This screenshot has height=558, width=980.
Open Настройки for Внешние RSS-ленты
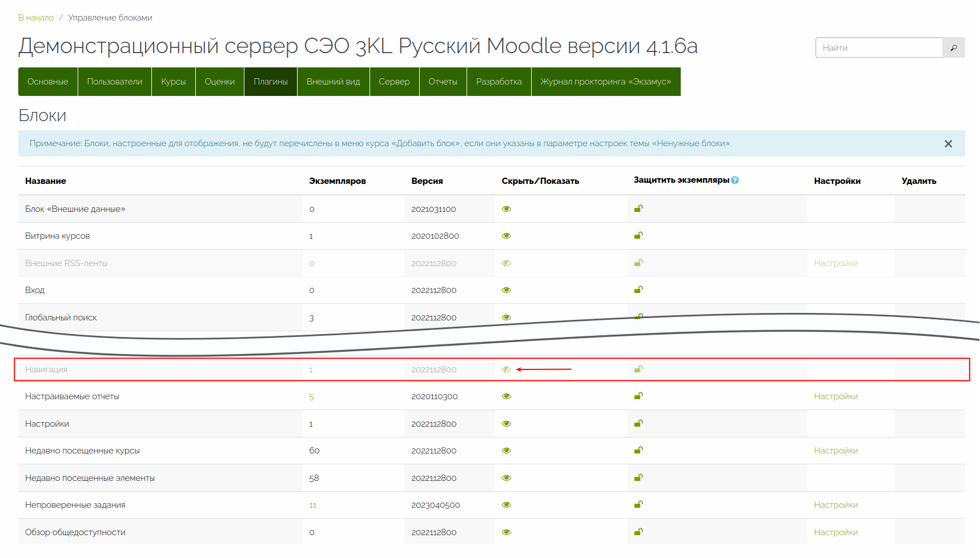click(x=836, y=263)
